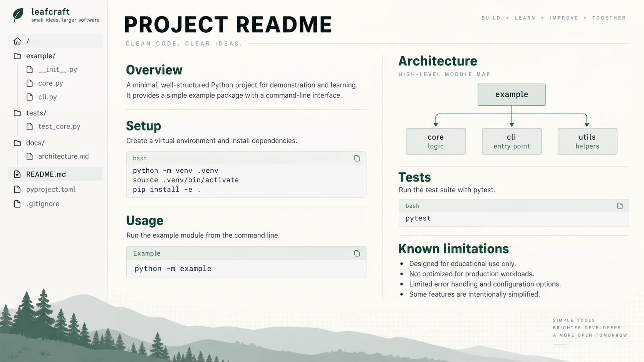644x362 pixels.
Task: Open cli.py in the file tree
Action: (47, 97)
